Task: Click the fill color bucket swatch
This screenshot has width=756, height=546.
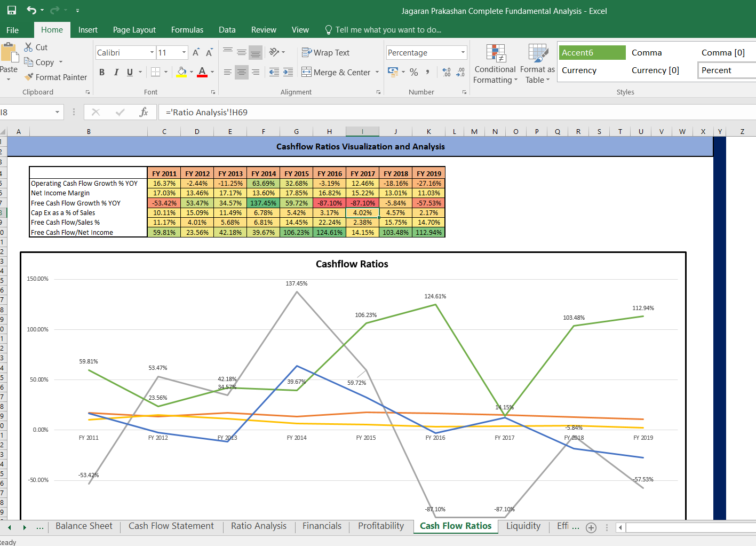Action: [181, 72]
